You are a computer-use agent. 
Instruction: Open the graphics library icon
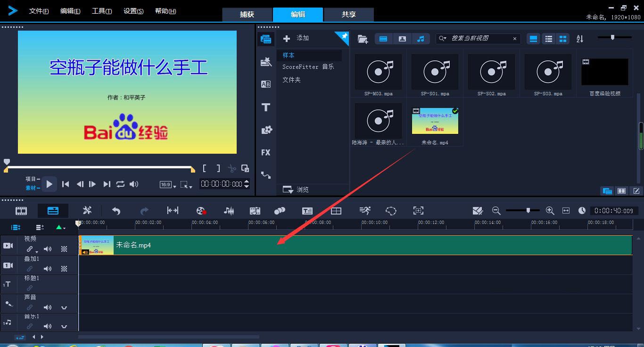[266, 130]
